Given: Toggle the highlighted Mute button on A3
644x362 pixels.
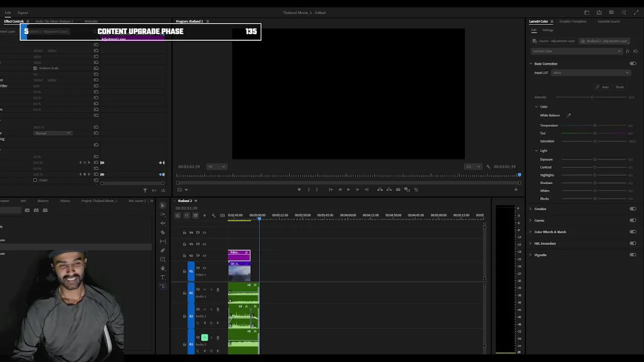Looking at the screenshot, I should coord(204,337).
